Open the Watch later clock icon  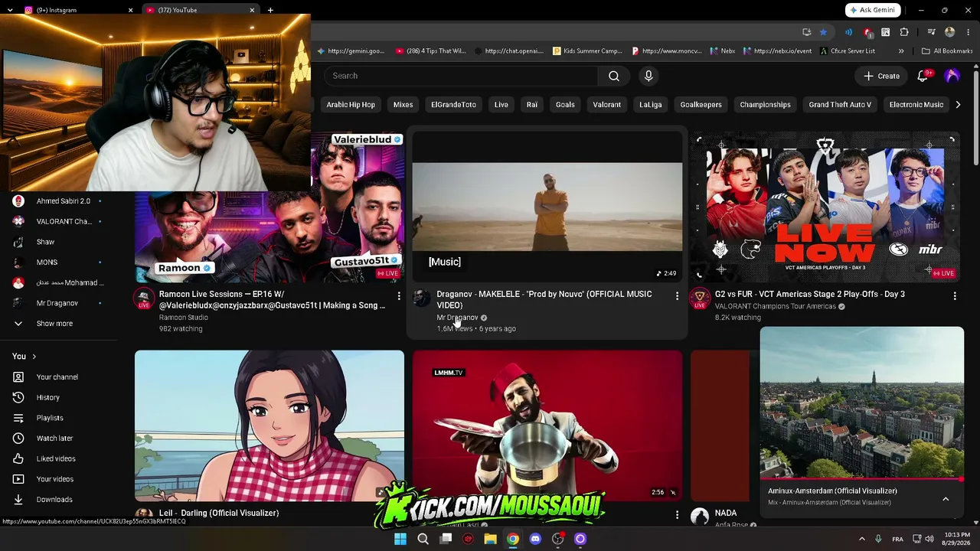coord(18,438)
